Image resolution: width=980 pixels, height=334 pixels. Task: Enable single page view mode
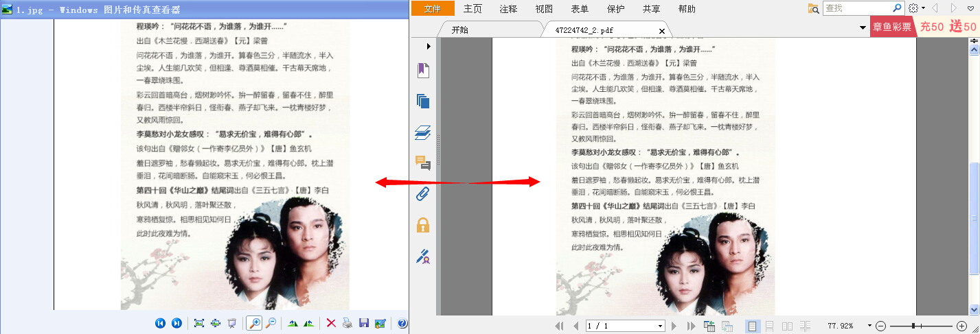753,326
